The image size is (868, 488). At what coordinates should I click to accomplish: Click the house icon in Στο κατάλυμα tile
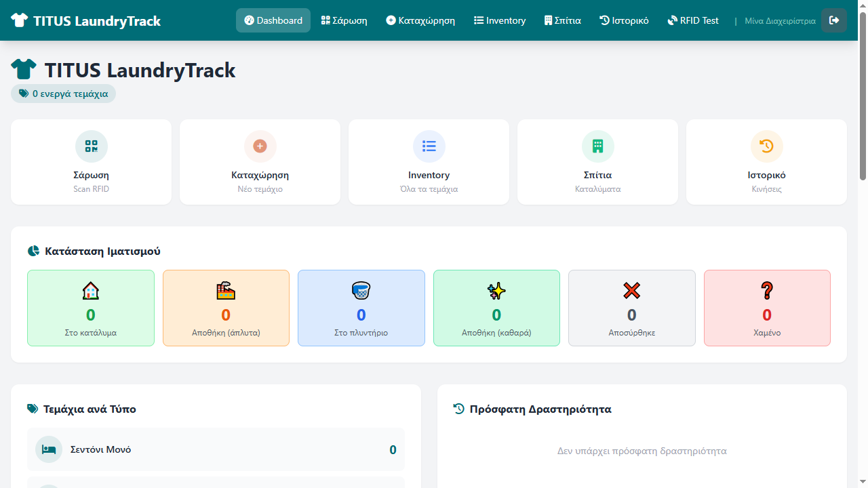(x=91, y=291)
